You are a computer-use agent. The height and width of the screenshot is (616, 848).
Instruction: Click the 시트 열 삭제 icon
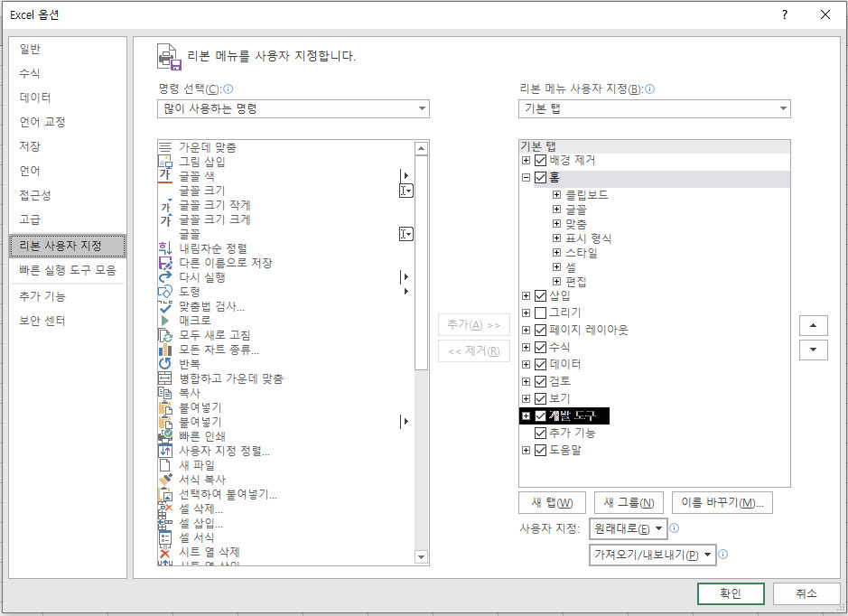click(x=165, y=552)
